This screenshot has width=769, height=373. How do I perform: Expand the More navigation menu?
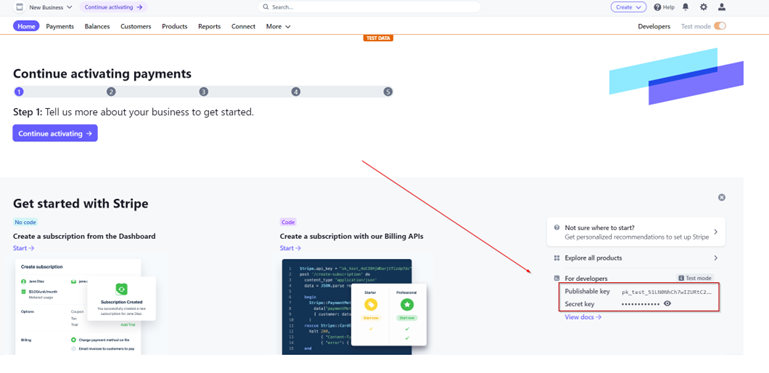278,26
